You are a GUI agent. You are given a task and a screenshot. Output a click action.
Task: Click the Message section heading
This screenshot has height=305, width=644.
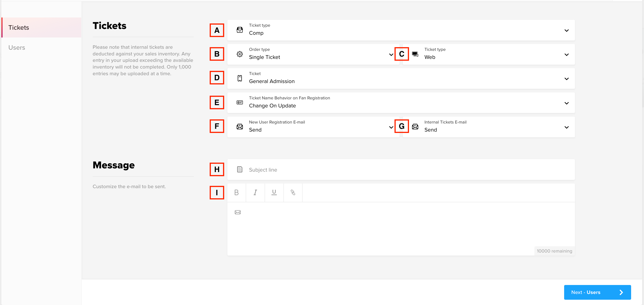coord(113,165)
